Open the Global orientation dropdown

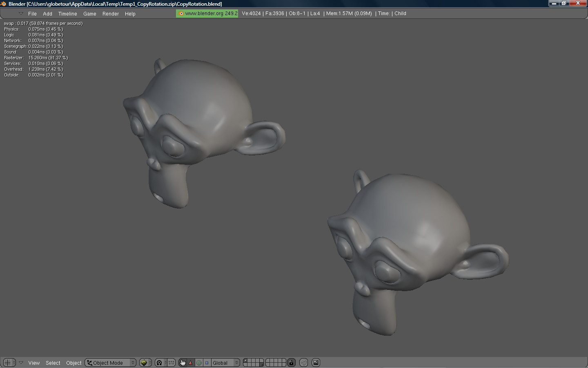tap(225, 363)
